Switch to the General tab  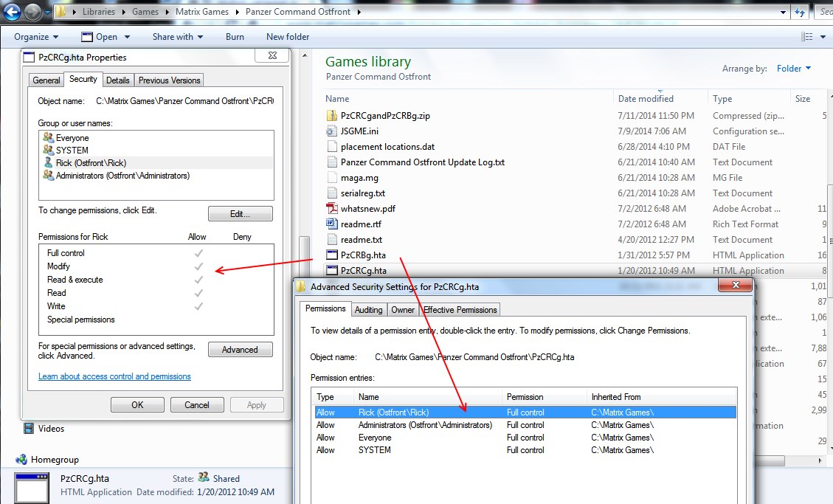tap(46, 80)
